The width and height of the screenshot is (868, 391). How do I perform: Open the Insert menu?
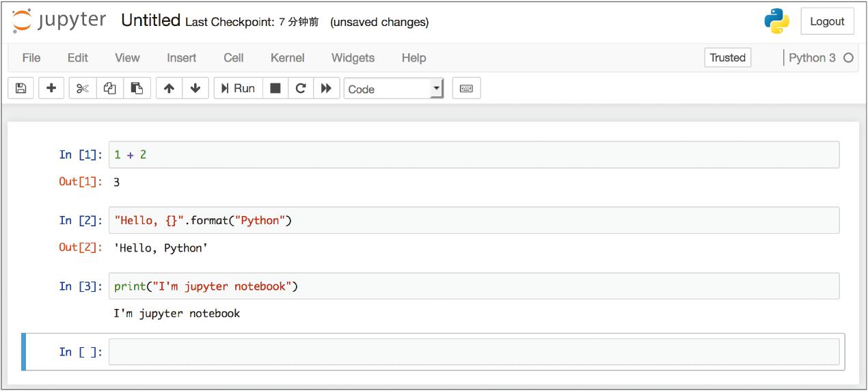(x=182, y=58)
